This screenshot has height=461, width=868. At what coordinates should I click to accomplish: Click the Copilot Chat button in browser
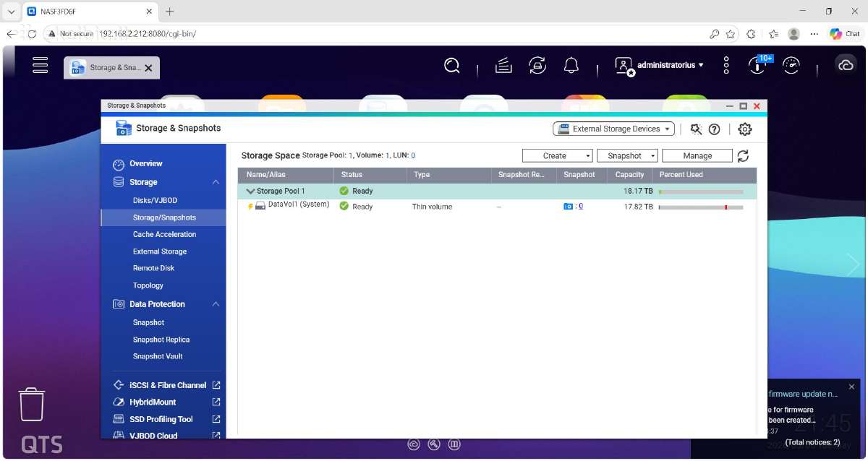click(x=844, y=34)
